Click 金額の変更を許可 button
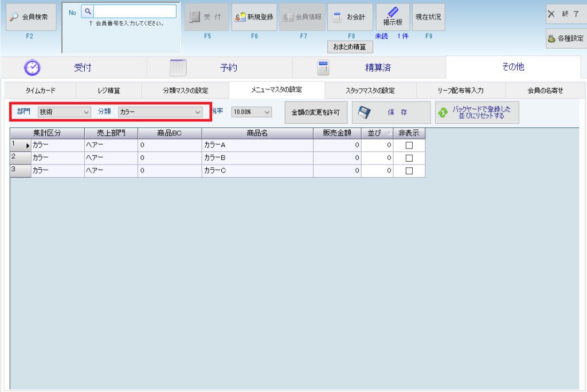 click(x=316, y=112)
